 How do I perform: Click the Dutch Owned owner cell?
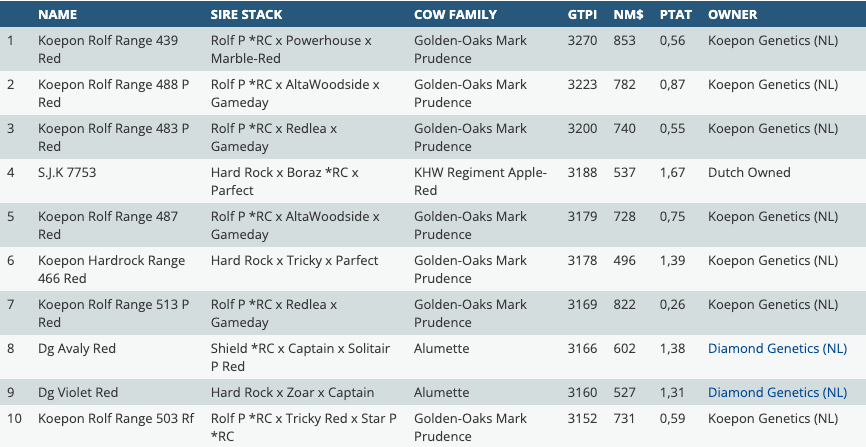[749, 172]
